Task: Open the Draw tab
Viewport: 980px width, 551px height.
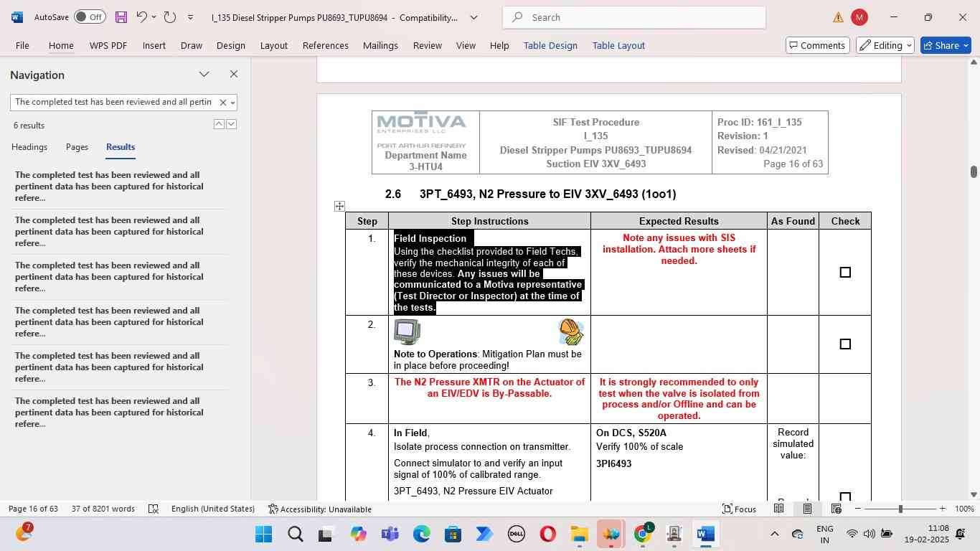Action: point(192,45)
